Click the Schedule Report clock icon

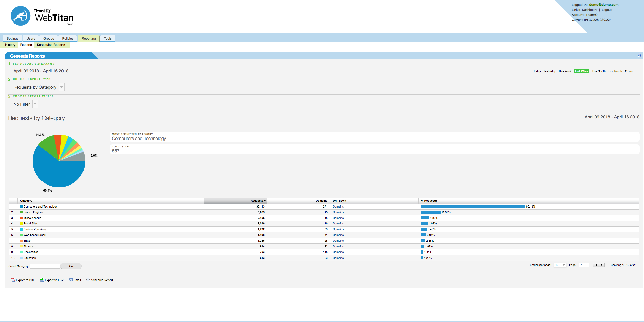tap(88, 280)
